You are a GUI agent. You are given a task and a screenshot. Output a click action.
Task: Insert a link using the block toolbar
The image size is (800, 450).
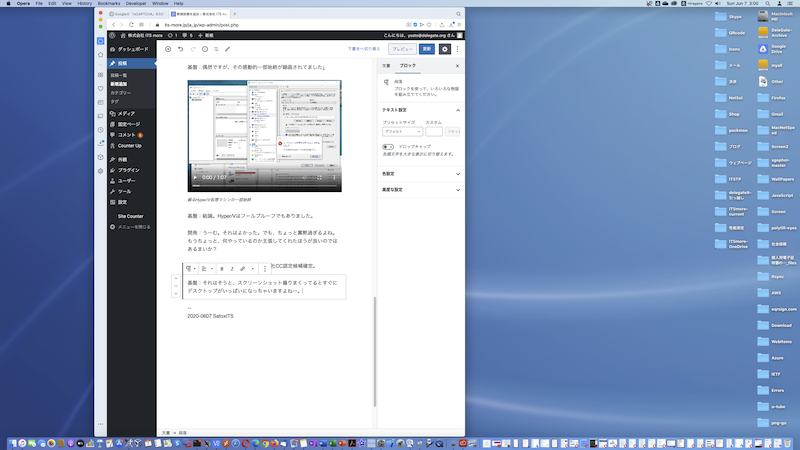point(242,269)
